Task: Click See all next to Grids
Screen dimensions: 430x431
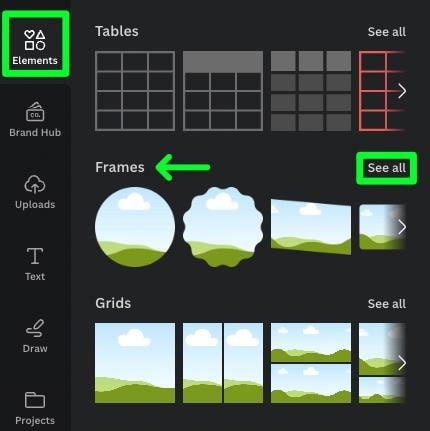Action: (387, 304)
